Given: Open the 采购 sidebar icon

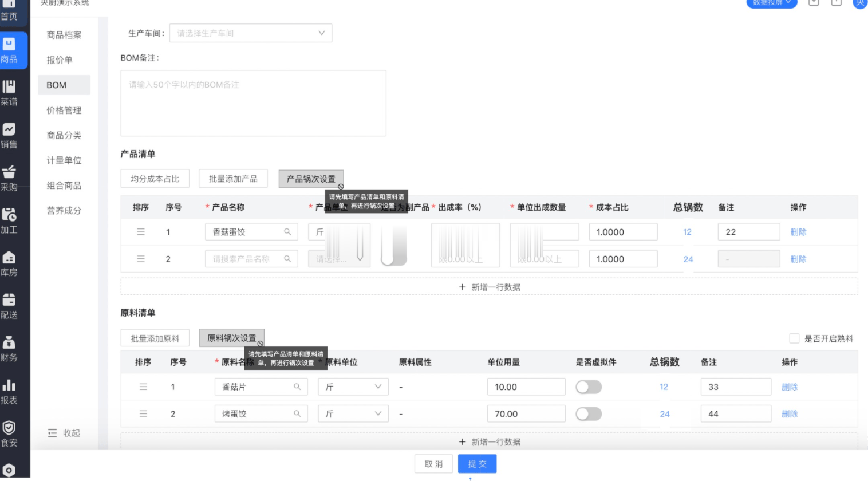Looking at the screenshot, I should [9, 172].
